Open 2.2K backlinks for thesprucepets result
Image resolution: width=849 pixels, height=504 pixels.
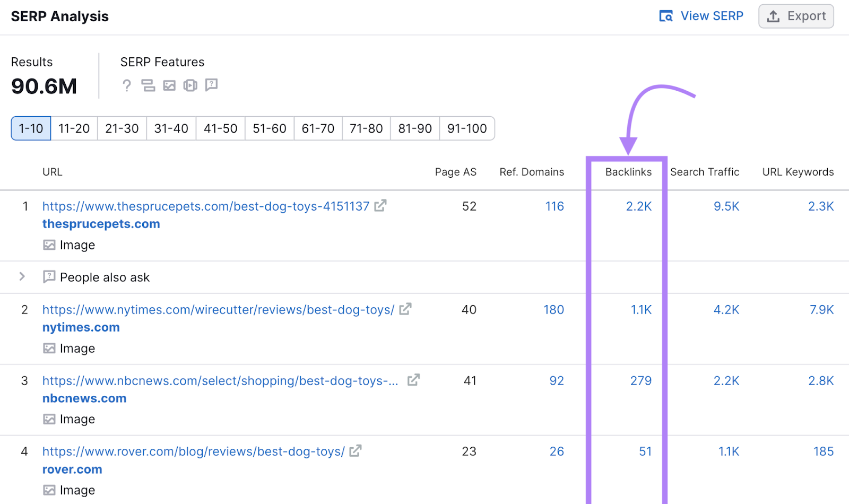pyautogui.click(x=639, y=206)
